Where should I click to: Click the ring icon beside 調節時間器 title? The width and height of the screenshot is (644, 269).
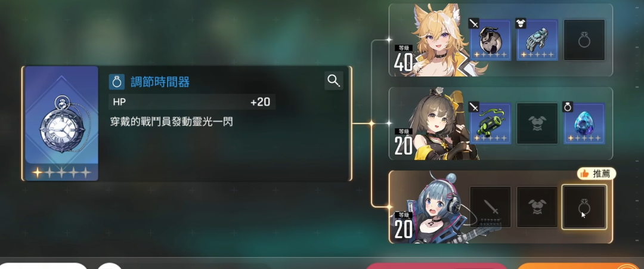(117, 82)
